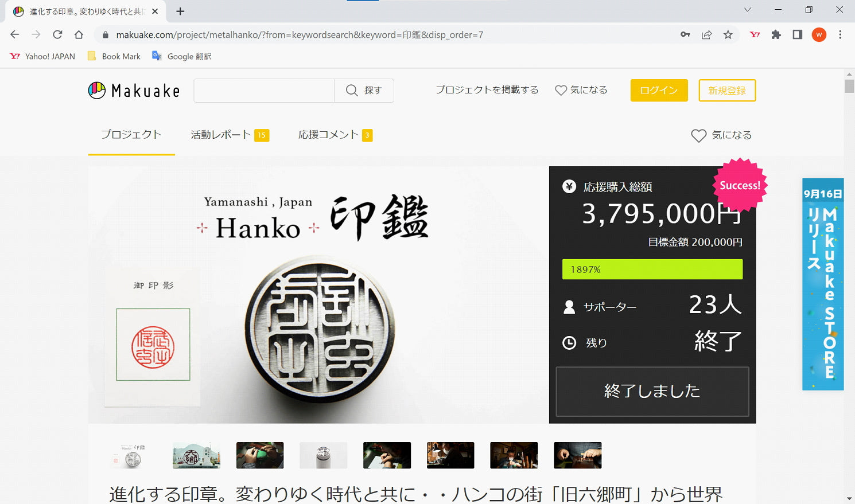Click the browser reload icon

tap(57, 34)
